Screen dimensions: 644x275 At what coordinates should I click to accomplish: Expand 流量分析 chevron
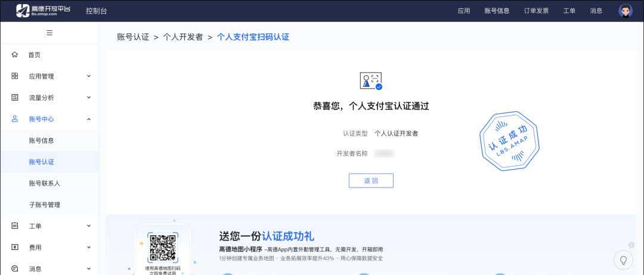89,98
